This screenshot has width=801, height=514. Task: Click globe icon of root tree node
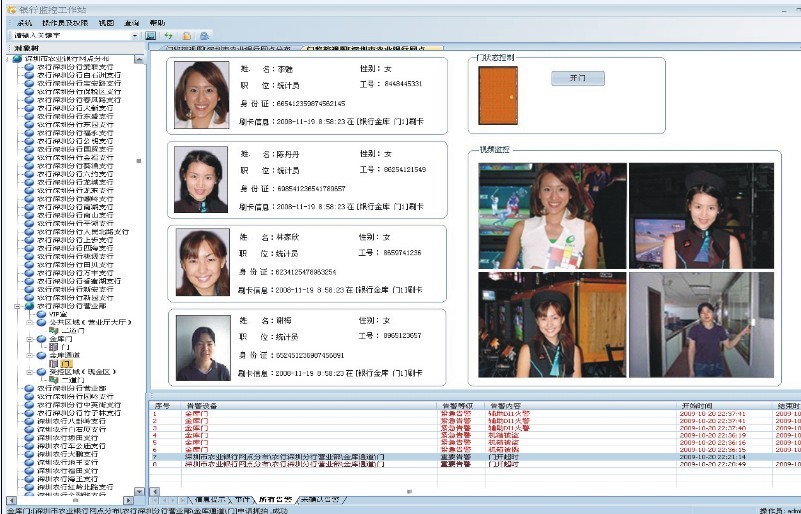(18, 59)
